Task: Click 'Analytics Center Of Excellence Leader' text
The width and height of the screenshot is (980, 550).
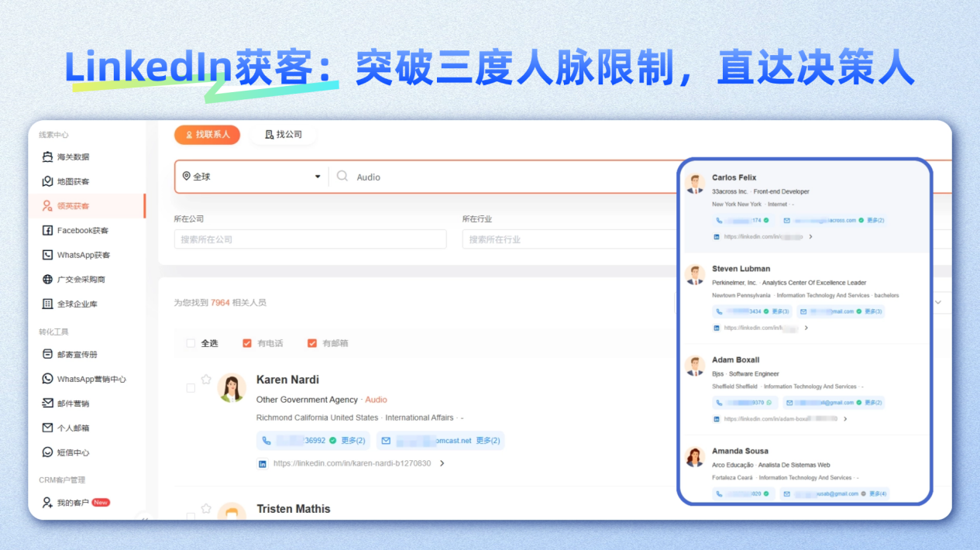Action: 814,283
